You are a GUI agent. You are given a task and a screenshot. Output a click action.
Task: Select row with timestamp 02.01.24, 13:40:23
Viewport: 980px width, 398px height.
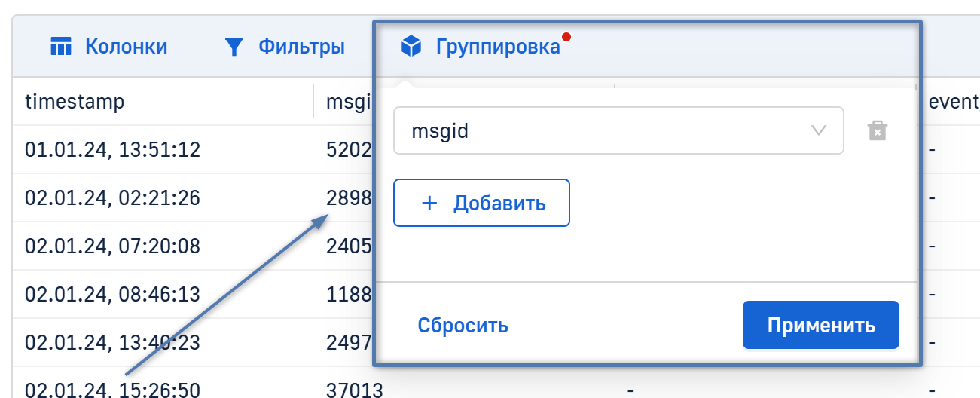(112, 342)
